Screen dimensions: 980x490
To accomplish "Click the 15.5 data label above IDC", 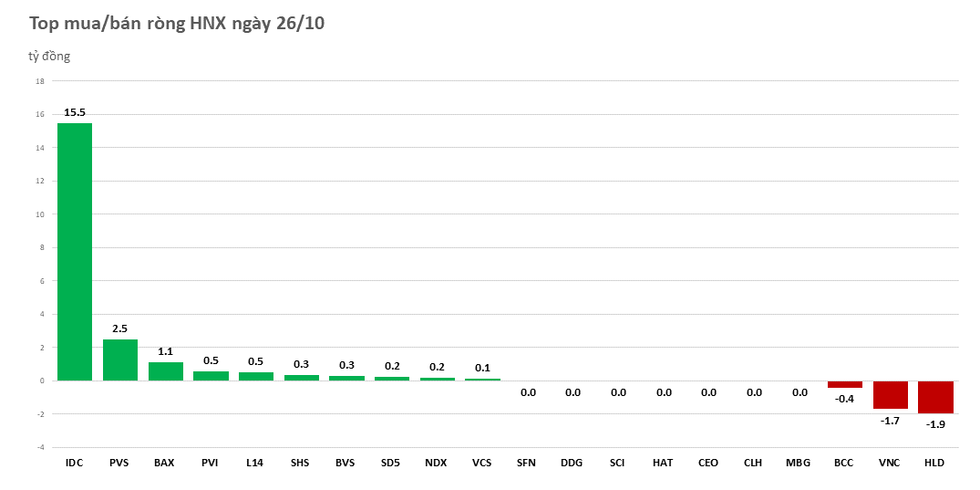I will click(x=75, y=112).
